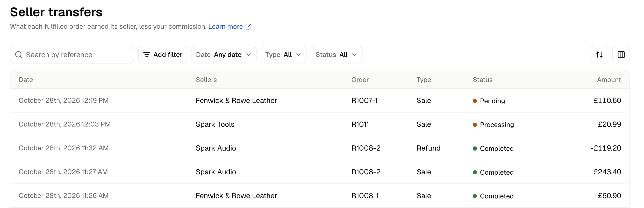The width and height of the screenshot is (644, 208).
Task: Open order R1008-2 in the £243.40 row
Action: [366, 172]
